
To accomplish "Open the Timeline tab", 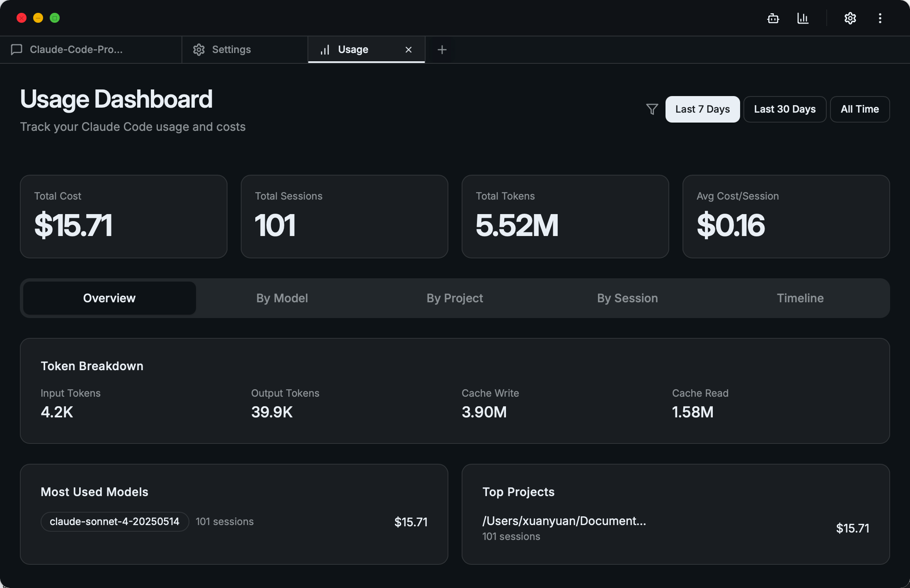I will pyautogui.click(x=800, y=298).
